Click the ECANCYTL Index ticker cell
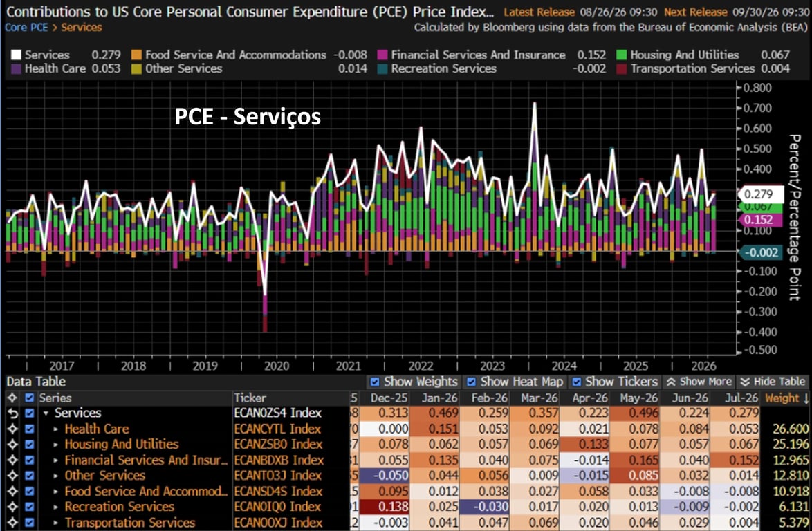812x531 pixels. pos(277,429)
